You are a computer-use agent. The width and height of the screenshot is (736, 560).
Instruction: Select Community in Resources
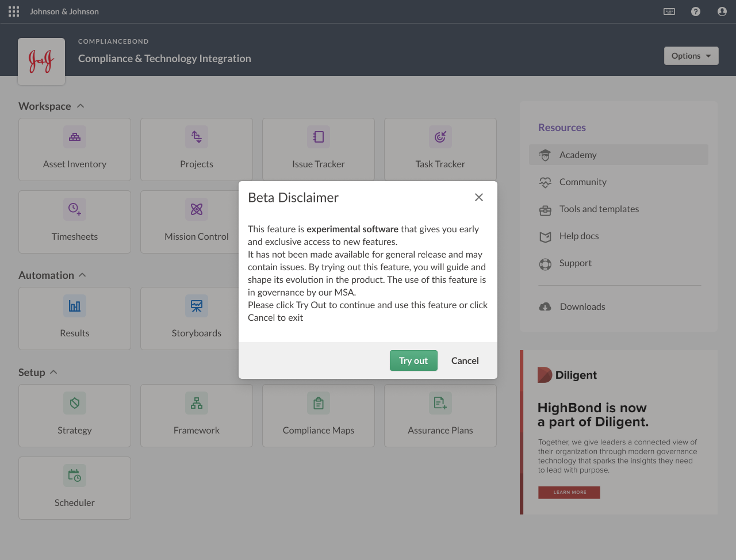coord(582,182)
